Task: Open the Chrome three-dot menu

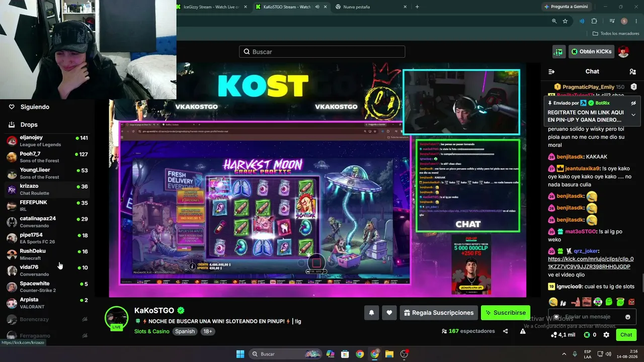Action: pos(635,21)
